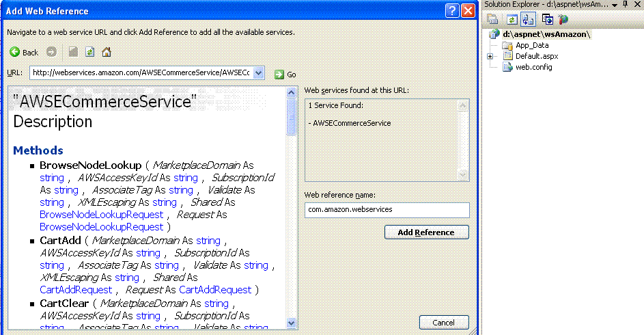Click Refresh icon in Solution Explorer toolbar
644x335 pixels.
pyautogui.click(x=512, y=19)
